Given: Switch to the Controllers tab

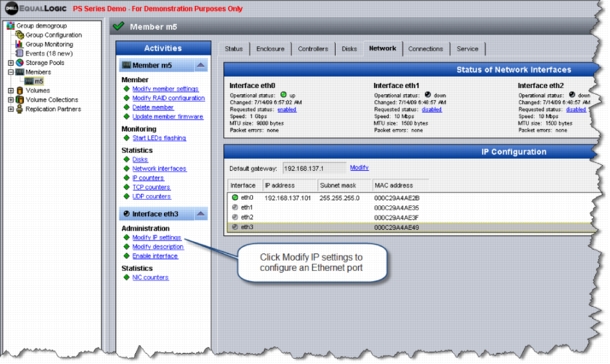Looking at the screenshot, I should 313,49.
